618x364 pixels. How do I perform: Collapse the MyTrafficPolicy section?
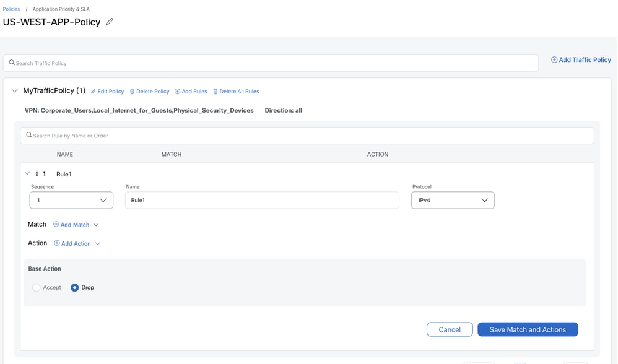coord(15,90)
